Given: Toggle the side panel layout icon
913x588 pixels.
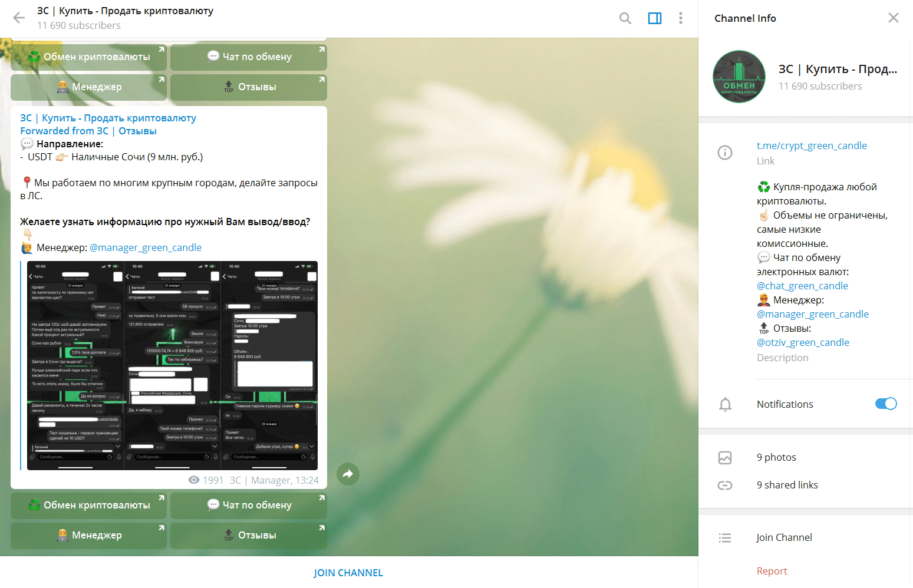Looking at the screenshot, I should point(654,18).
